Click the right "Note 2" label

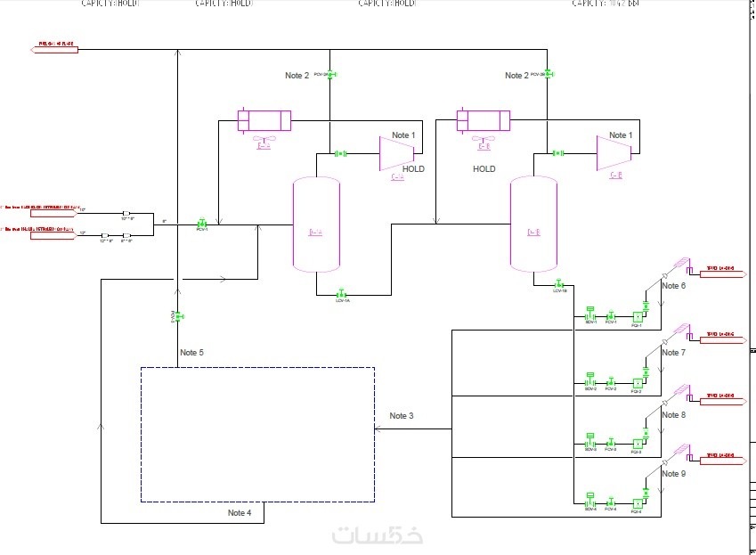click(516, 76)
